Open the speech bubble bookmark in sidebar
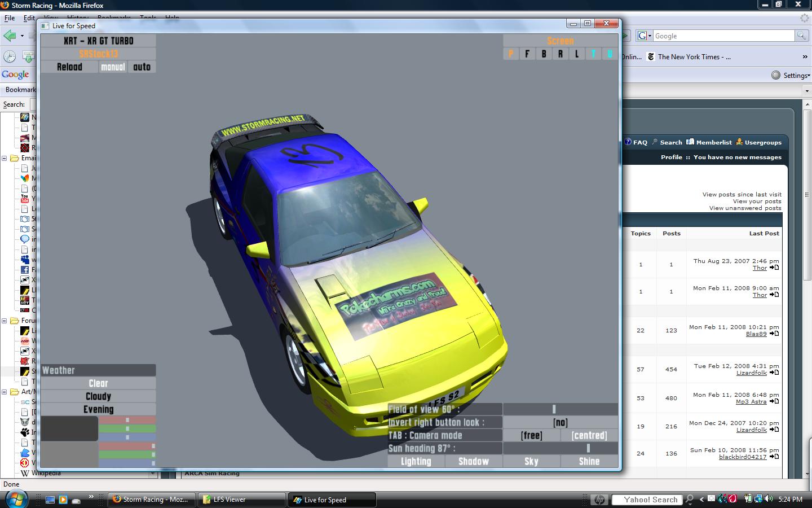 pos(25,239)
